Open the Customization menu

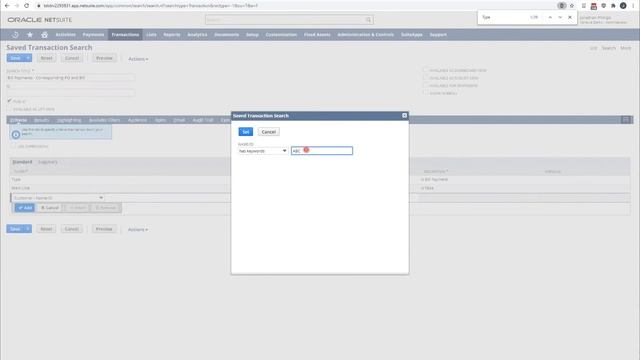click(281, 35)
